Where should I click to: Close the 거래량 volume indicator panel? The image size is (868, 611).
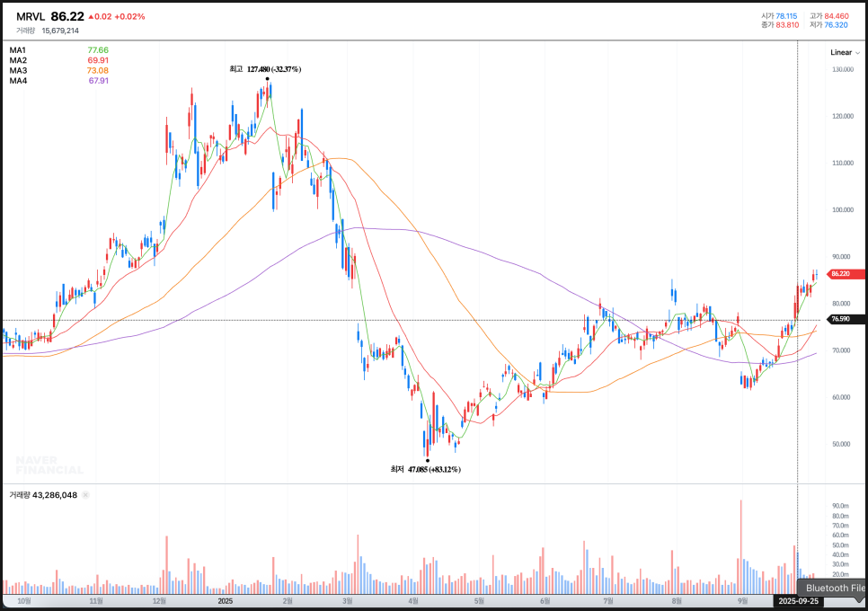click(x=85, y=495)
